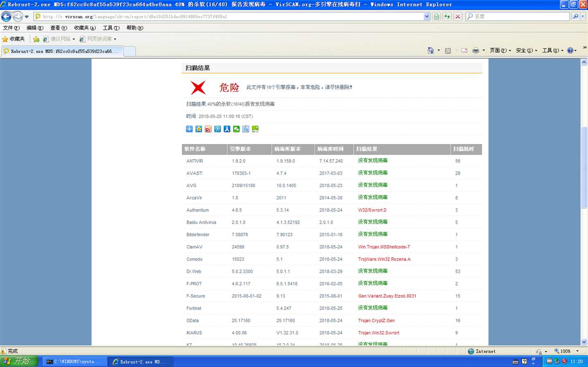The width and height of the screenshot is (588, 367).
Task: Switch to C:\WINDOWS\syste... taskbar window
Action: coord(74,362)
